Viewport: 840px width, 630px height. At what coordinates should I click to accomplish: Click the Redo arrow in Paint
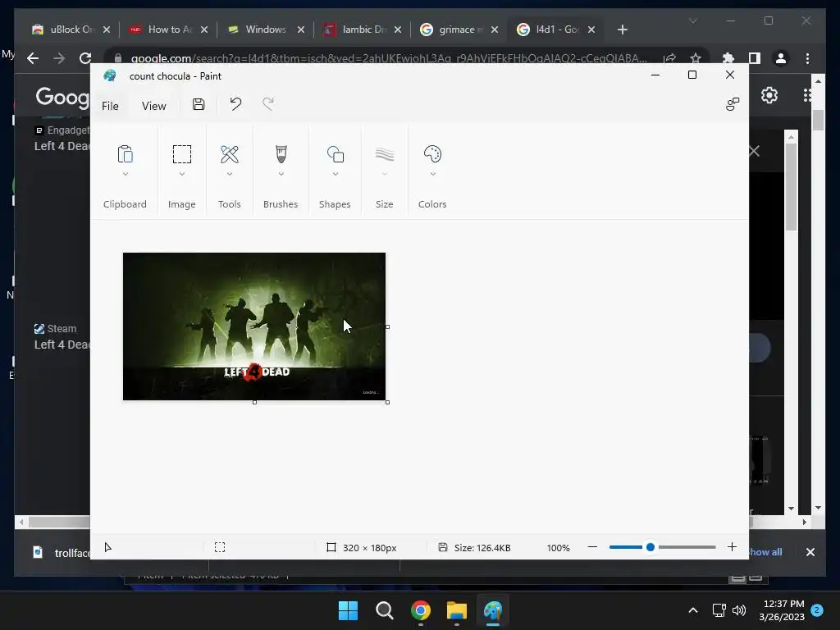coord(268,104)
